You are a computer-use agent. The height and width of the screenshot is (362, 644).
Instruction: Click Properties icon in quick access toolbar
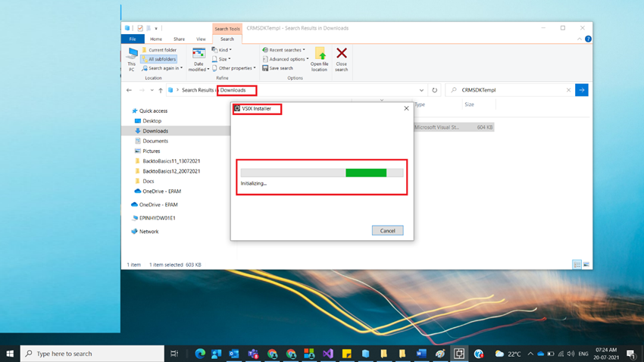click(140, 28)
